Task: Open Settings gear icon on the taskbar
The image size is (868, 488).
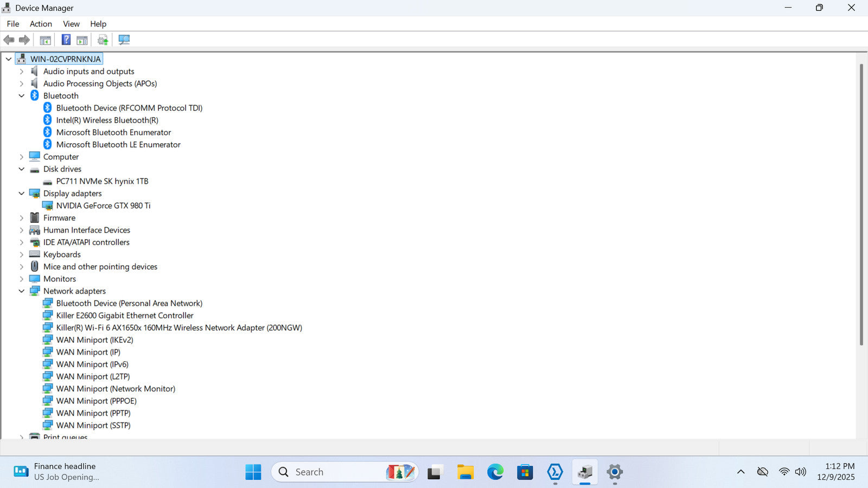Action: (x=615, y=472)
